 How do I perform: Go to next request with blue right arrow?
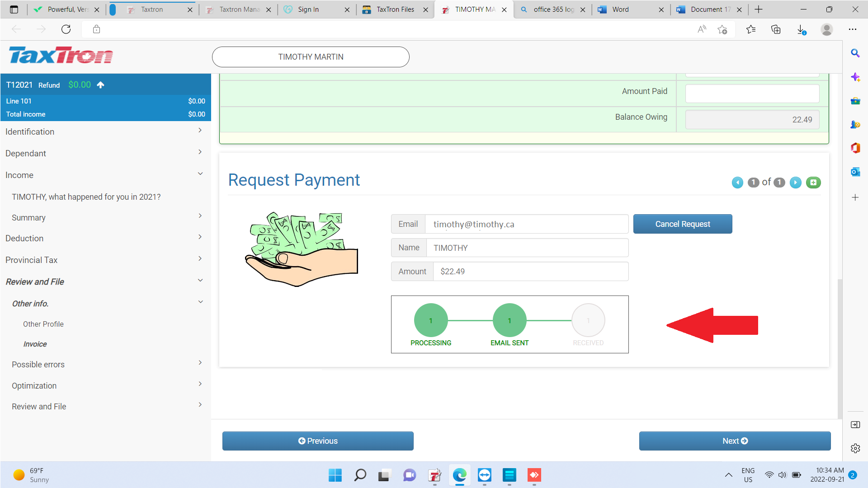796,183
